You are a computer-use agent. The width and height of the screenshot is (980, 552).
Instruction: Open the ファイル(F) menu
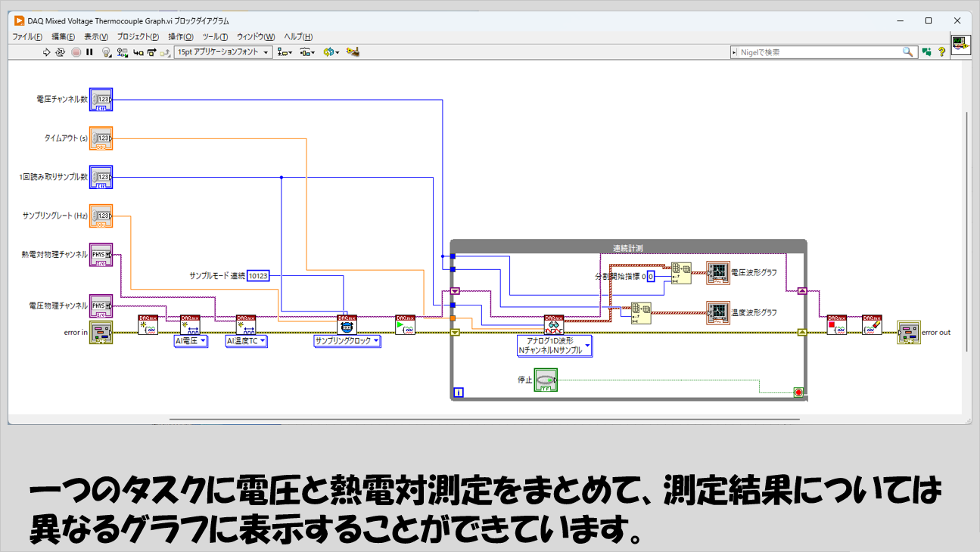click(x=27, y=36)
